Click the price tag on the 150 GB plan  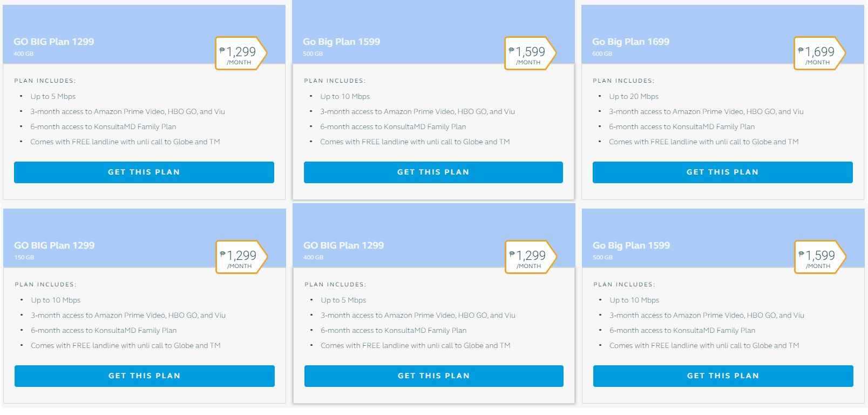point(241,257)
